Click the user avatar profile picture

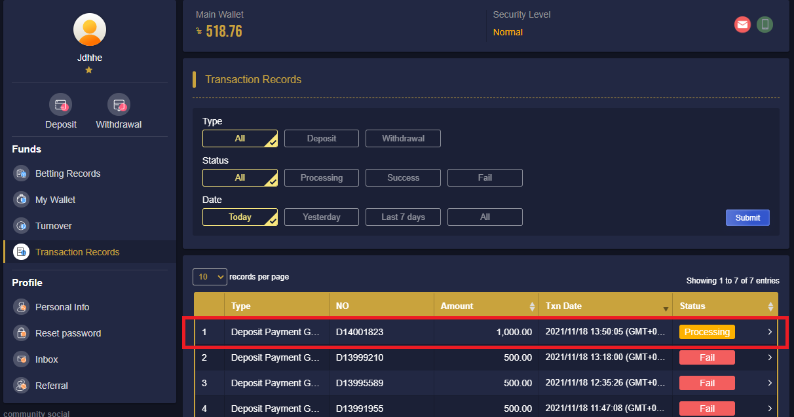tap(90, 29)
